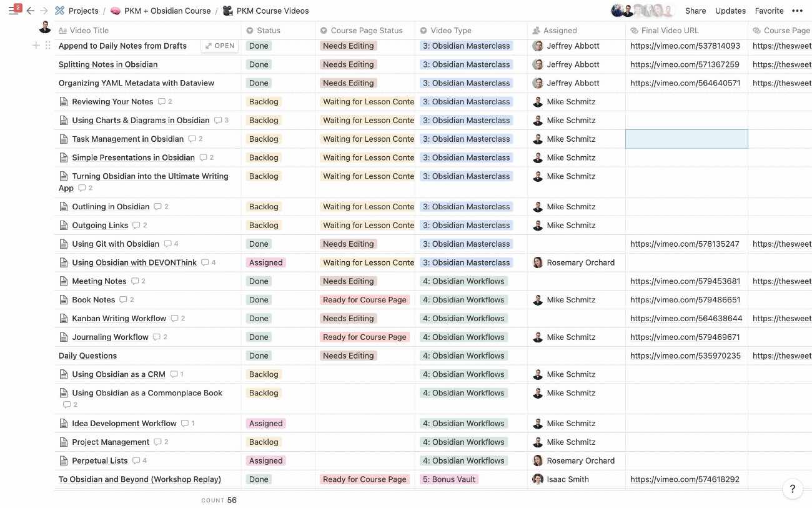
Task: Open Final Video URL column header options
Action: 686,31
